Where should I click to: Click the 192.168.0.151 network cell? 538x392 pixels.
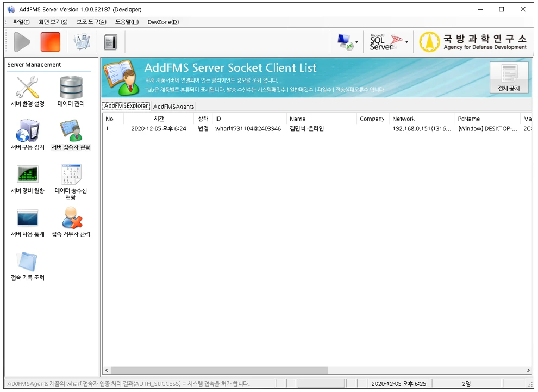(422, 129)
